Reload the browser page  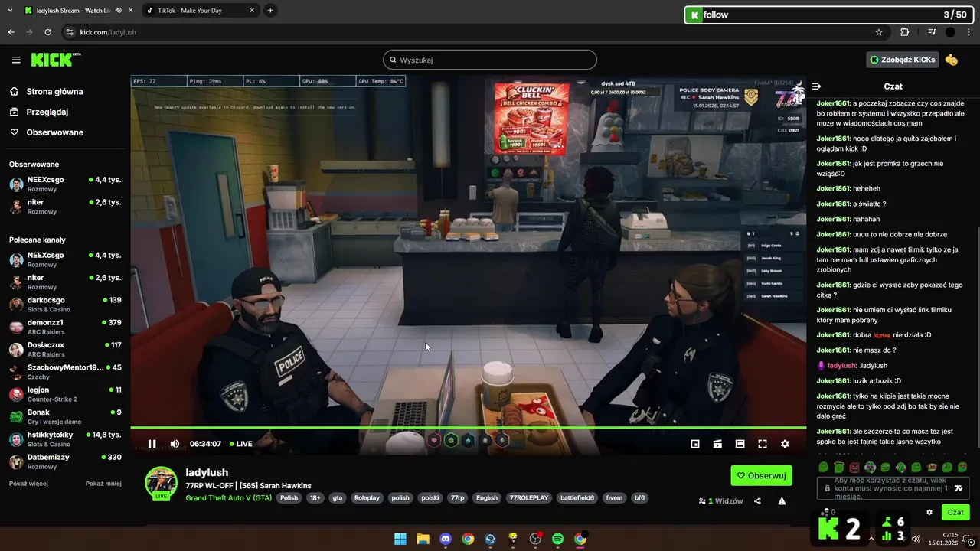pos(47,32)
